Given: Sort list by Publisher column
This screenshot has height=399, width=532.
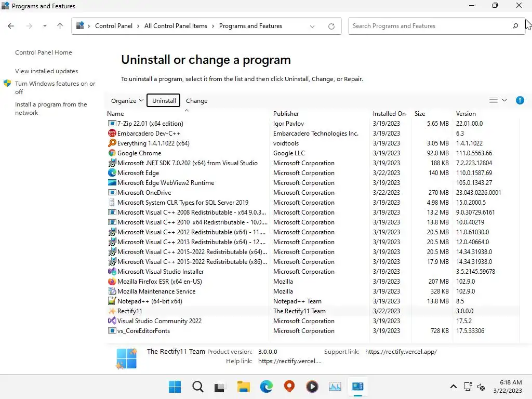Looking at the screenshot, I should coord(286,114).
